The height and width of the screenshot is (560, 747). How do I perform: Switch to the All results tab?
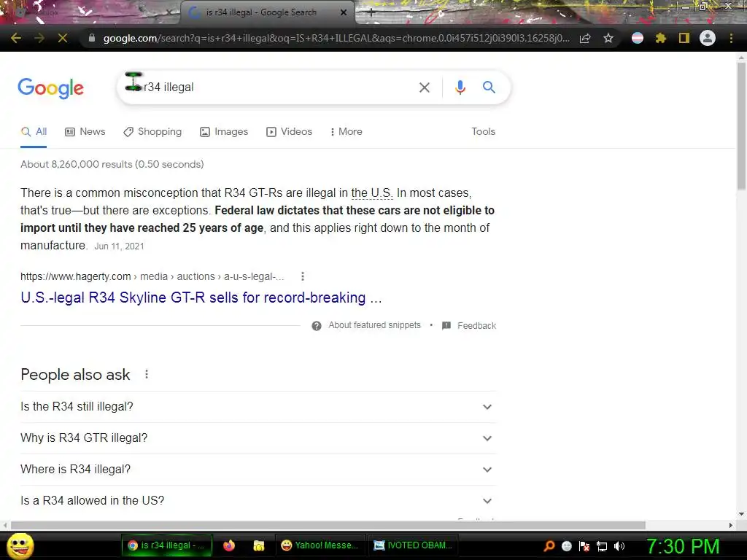(34, 132)
